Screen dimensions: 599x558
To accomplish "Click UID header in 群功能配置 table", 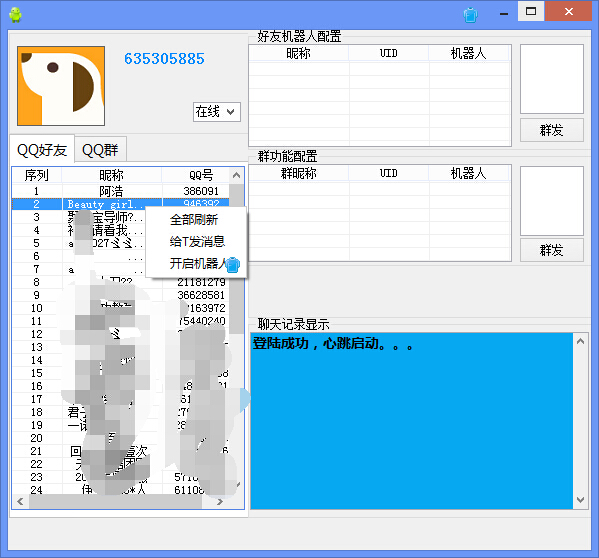I will coord(389,173).
